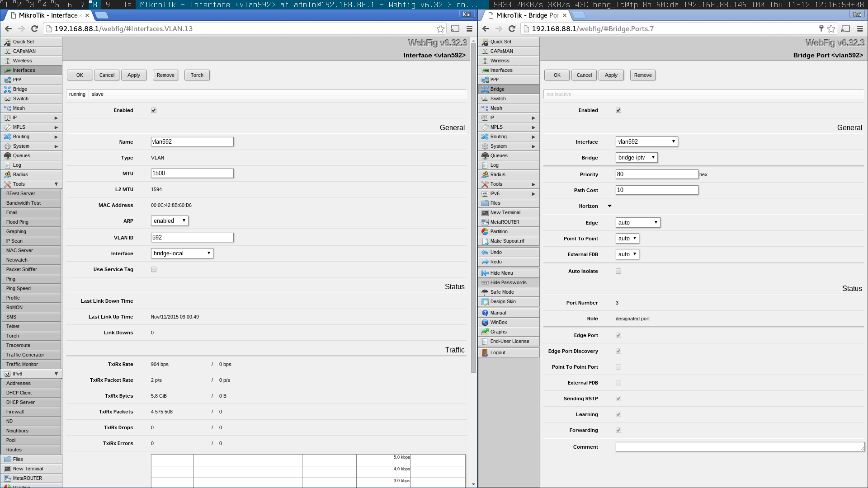Open the Bridge bridge-iptv dropdown
The image size is (868, 488).
(x=636, y=158)
